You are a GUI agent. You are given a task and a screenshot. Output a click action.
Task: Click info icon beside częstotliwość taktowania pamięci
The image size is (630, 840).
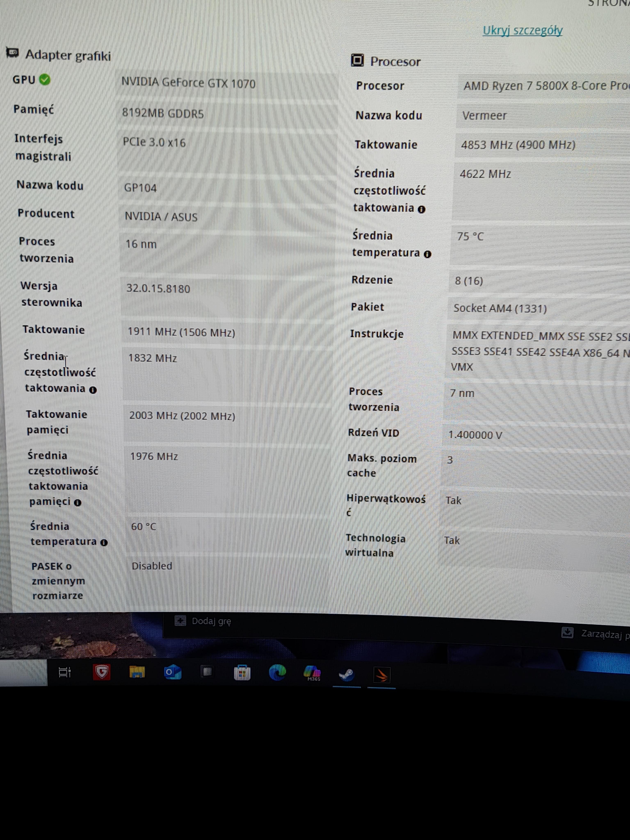click(78, 503)
